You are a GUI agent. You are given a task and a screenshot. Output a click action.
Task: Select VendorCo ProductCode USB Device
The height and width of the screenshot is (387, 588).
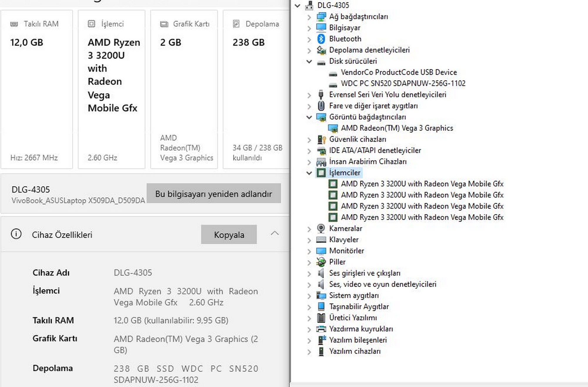click(399, 72)
